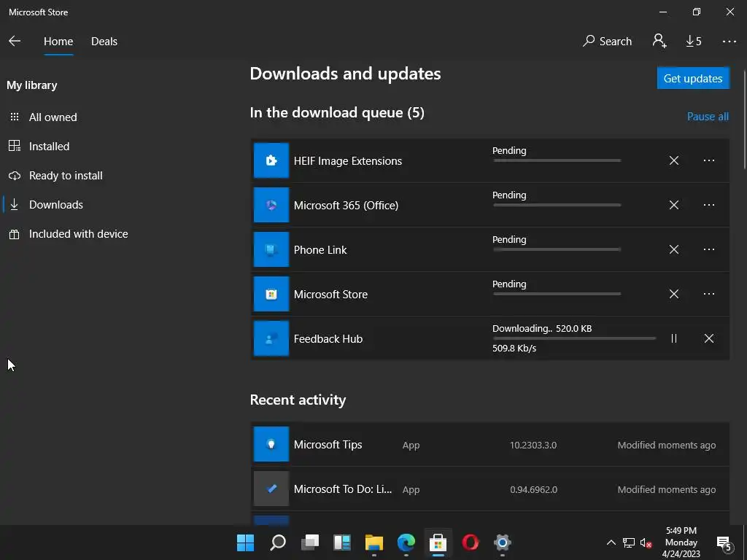The image size is (747, 560).
Task: Open the taskbar clock and date
Action: pos(681,542)
